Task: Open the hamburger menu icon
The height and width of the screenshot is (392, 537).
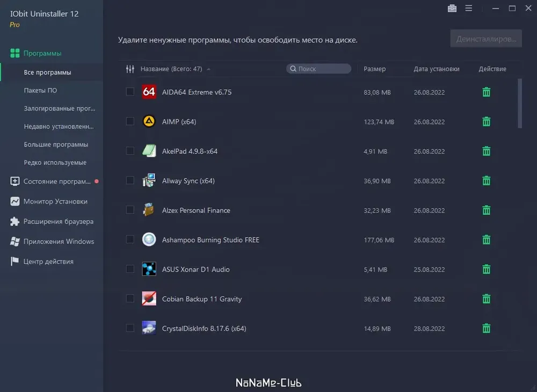Action: (468, 8)
